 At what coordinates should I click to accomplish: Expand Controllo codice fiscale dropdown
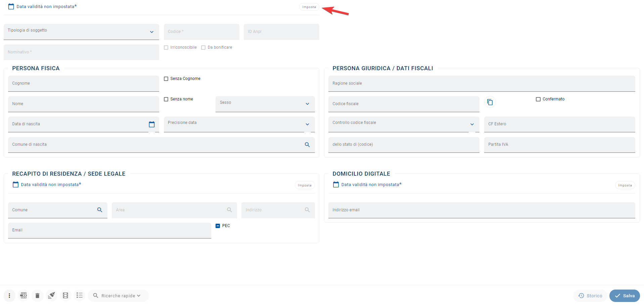coord(404,124)
